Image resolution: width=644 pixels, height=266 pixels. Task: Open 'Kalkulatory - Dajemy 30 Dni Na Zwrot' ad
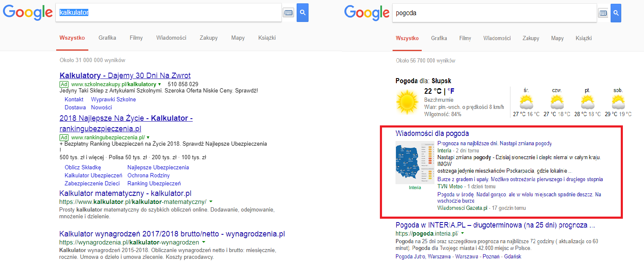[x=125, y=76]
